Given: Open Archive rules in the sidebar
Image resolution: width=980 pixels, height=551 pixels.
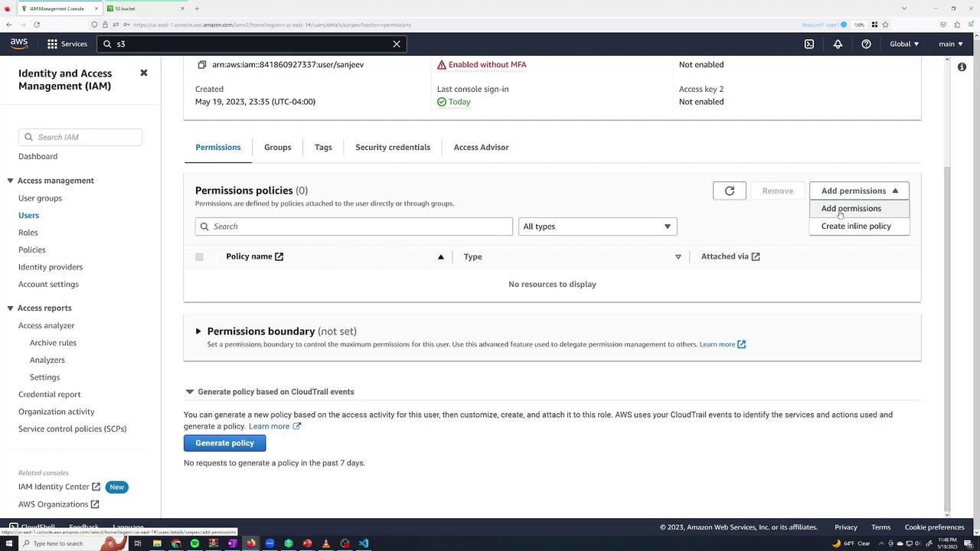Looking at the screenshot, I should (53, 343).
